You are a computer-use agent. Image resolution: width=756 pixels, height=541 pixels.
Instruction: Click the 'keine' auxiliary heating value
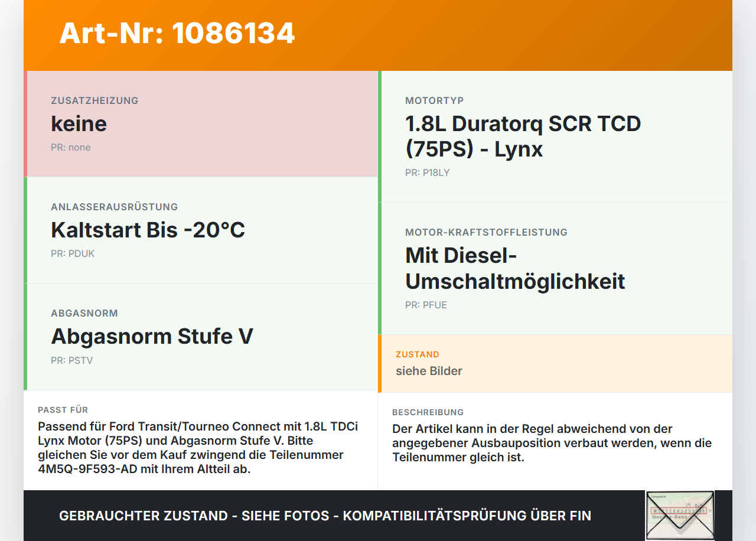pos(79,123)
